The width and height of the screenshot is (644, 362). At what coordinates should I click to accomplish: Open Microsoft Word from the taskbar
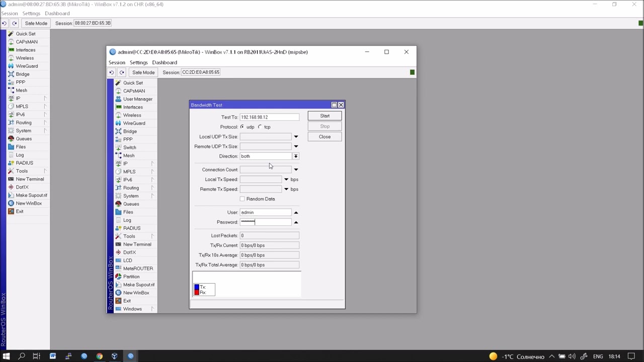[53, 356]
